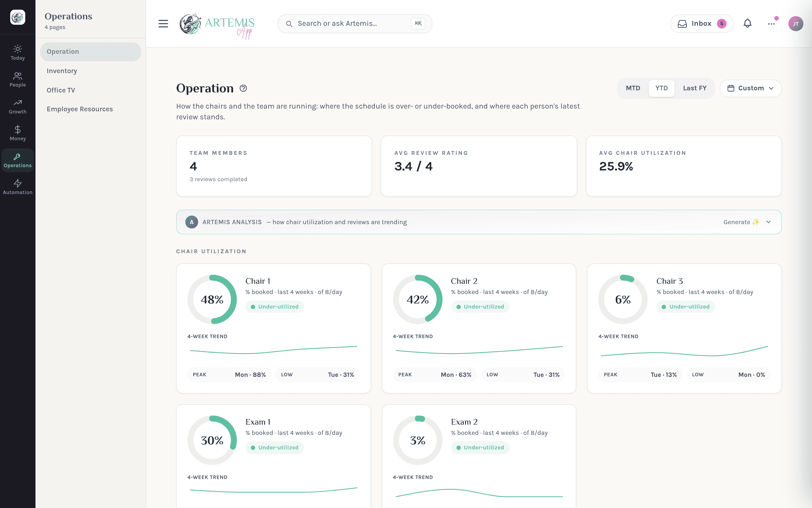The height and width of the screenshot is (508, 812).
Task: Click the Artemis logo in the dark sidebar
Action: [17, 17]
